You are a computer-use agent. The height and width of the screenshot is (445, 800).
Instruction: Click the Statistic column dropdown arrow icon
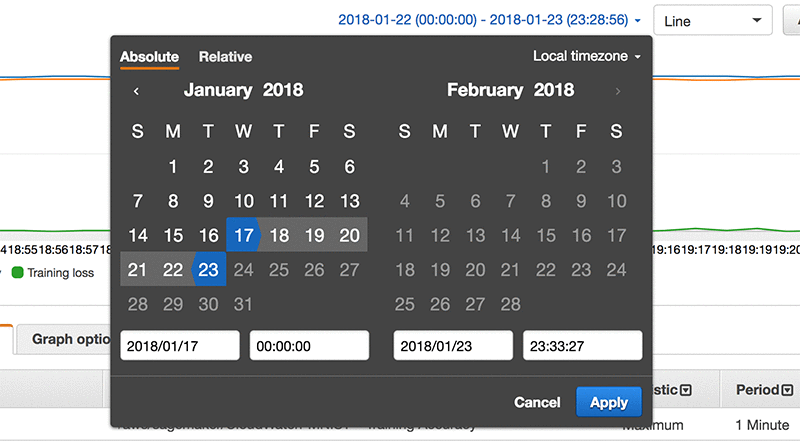click(x=686, y=390)
